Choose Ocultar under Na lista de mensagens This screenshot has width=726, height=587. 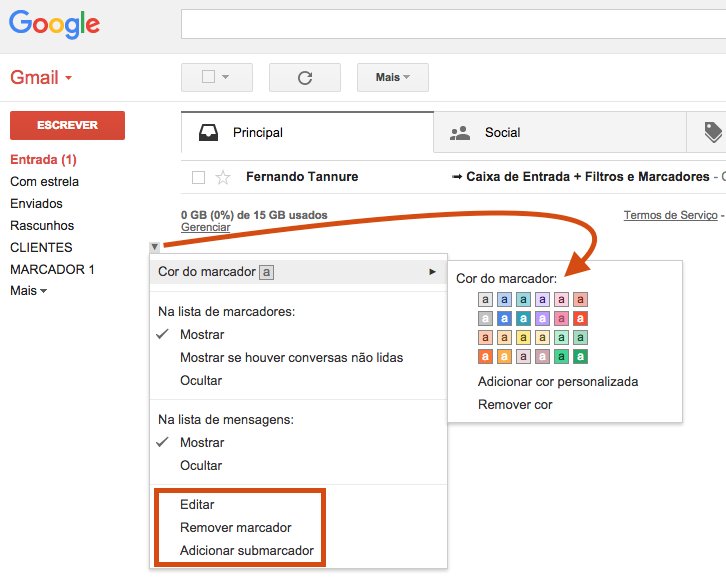201,465
